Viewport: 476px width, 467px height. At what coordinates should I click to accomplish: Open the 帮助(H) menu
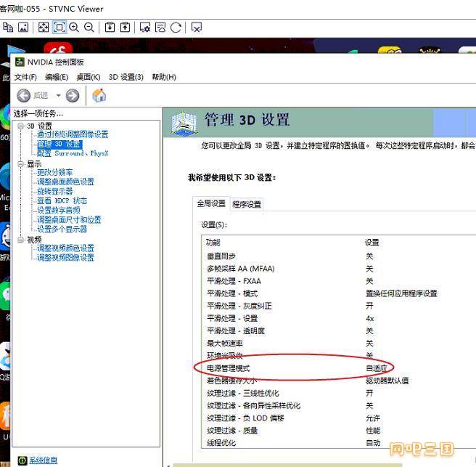pos(164,77)
